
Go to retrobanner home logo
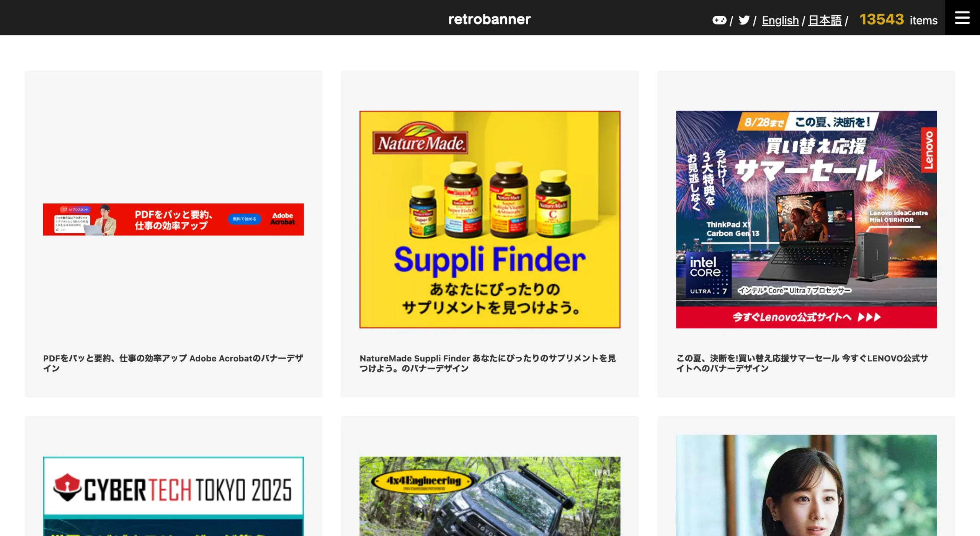[489, 19]
